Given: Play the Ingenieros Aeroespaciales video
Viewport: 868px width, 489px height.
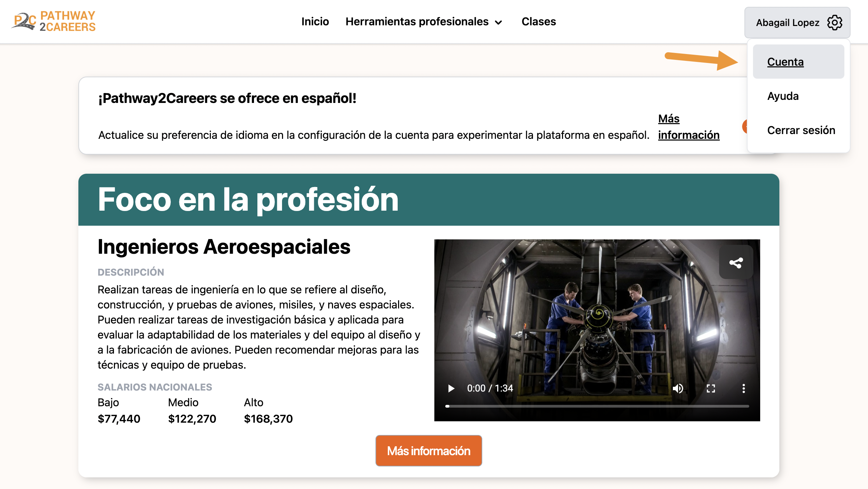Looking at the screenshot, I should tap(451, 388).
